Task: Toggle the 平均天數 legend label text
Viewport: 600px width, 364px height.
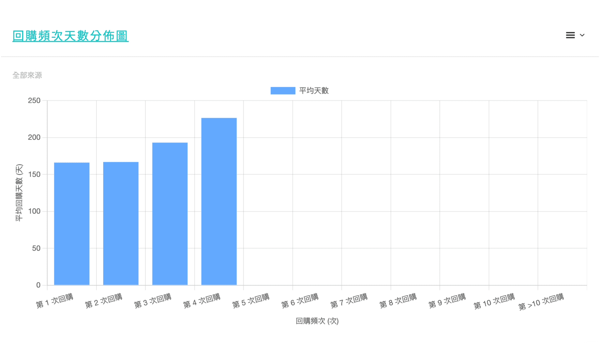Action: [314, 91]
